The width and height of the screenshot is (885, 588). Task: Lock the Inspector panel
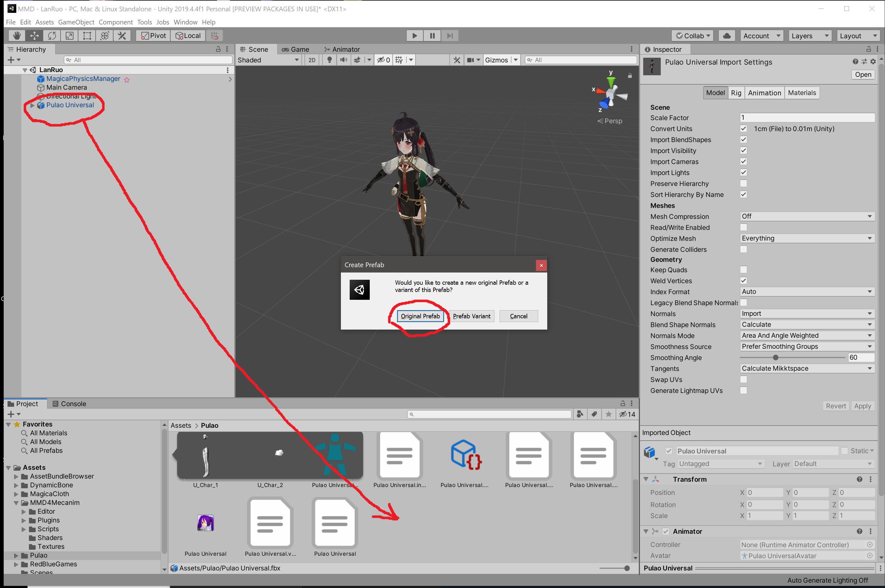pos(868,49)
